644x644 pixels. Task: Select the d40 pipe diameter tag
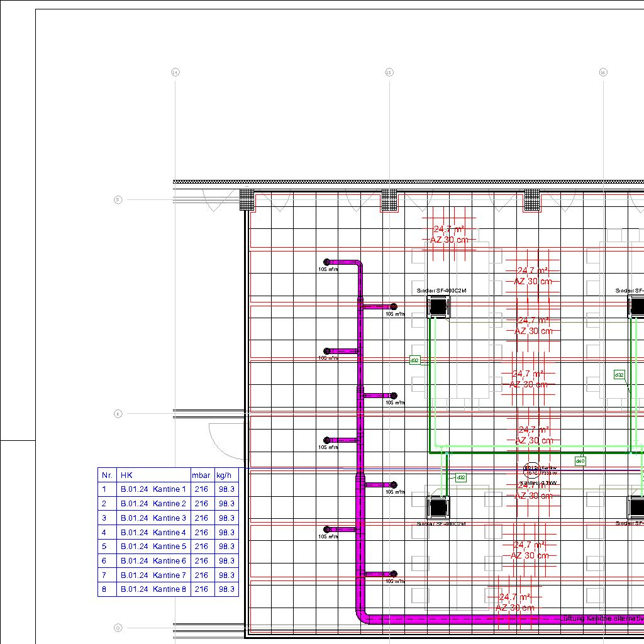tap(580, 461)
